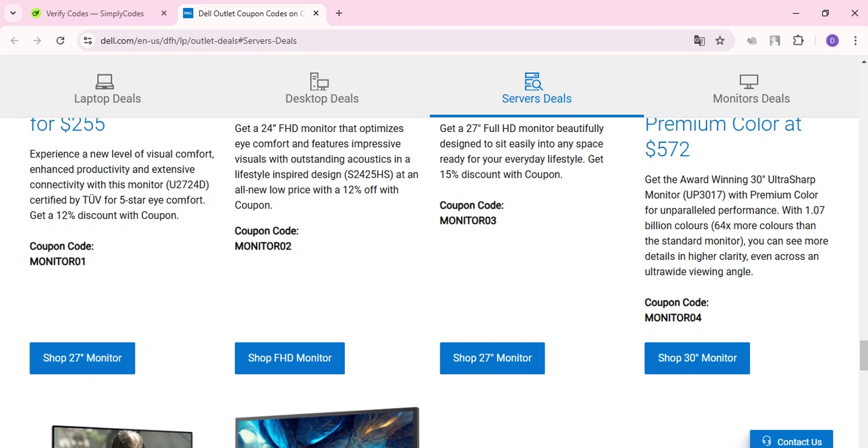Click the headset icon in Contact Us
The height and width of the screenshot is (448, 868).
coord(767,441)
